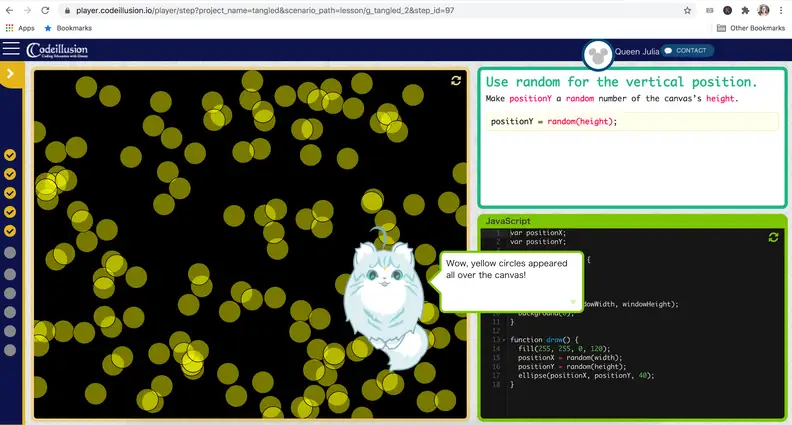The height and width of the screenshot is (425, 792).
Task: Click the CONTACT button
Action: coord(687,51)
